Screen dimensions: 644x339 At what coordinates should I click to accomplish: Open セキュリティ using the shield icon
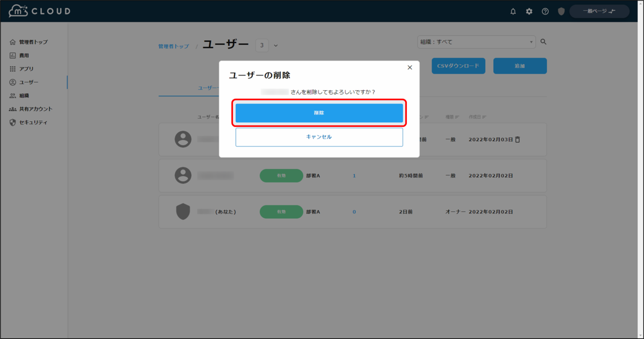12,122
